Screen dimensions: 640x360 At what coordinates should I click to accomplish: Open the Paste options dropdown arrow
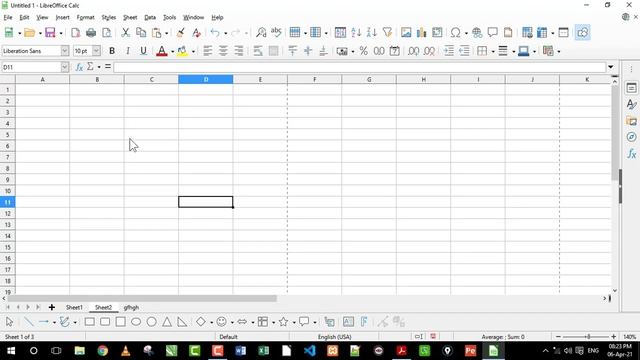(166, 33)
